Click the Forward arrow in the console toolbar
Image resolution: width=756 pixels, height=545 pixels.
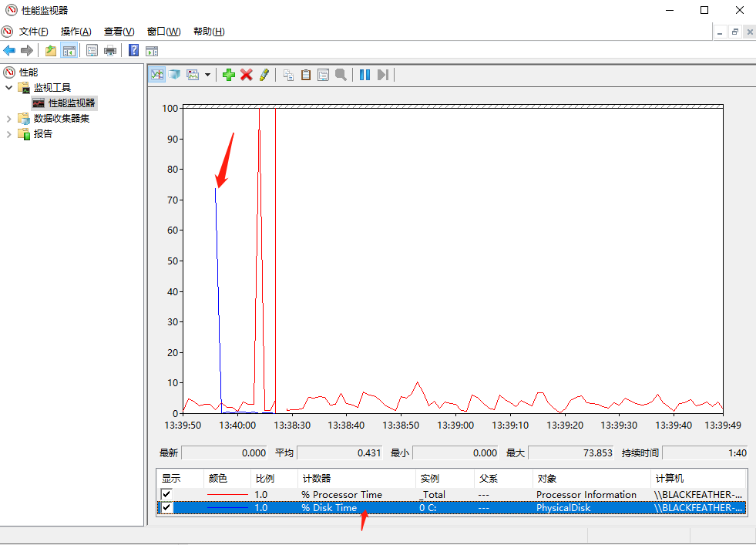click(x=27, y=50)
